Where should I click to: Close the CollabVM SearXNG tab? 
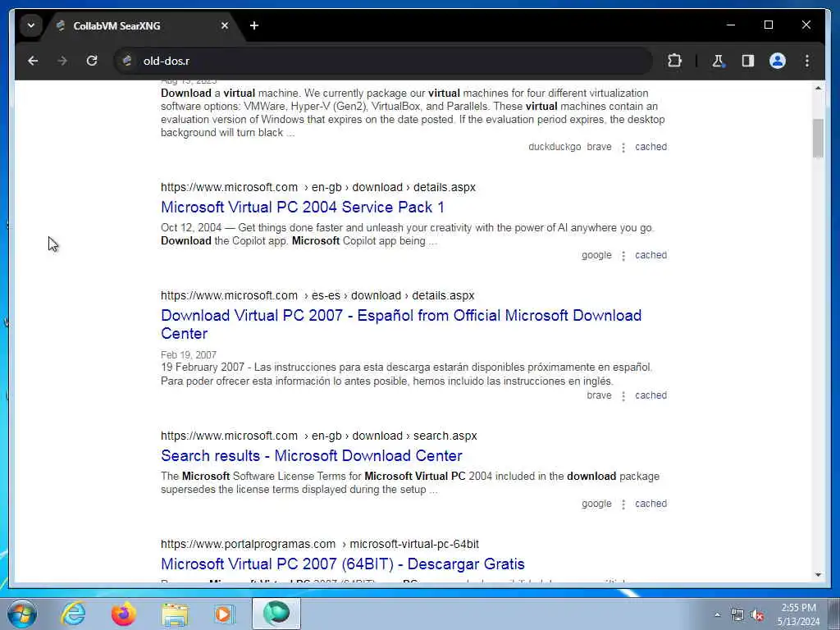click(225, 25)
